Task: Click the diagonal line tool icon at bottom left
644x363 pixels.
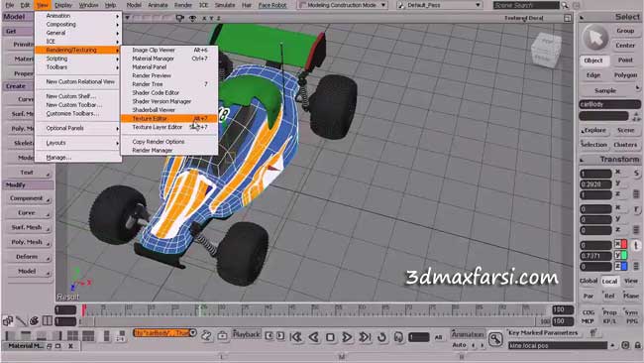Action: coord(21,320)
